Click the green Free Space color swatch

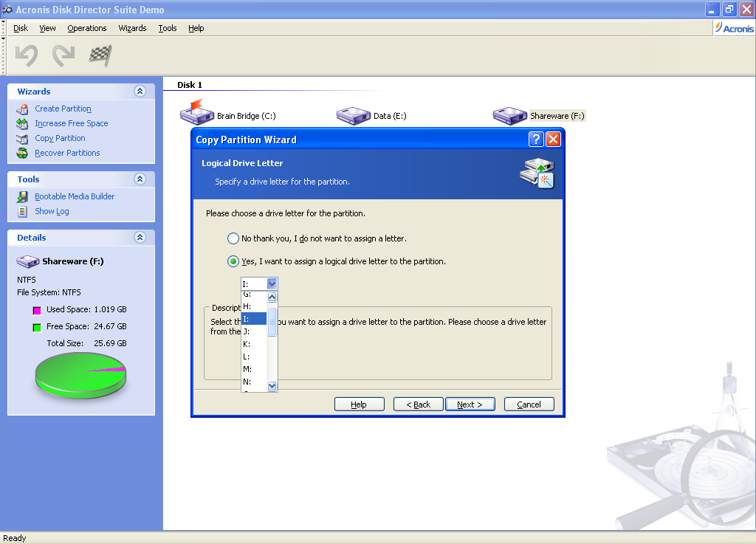click(x=37, y=328)
